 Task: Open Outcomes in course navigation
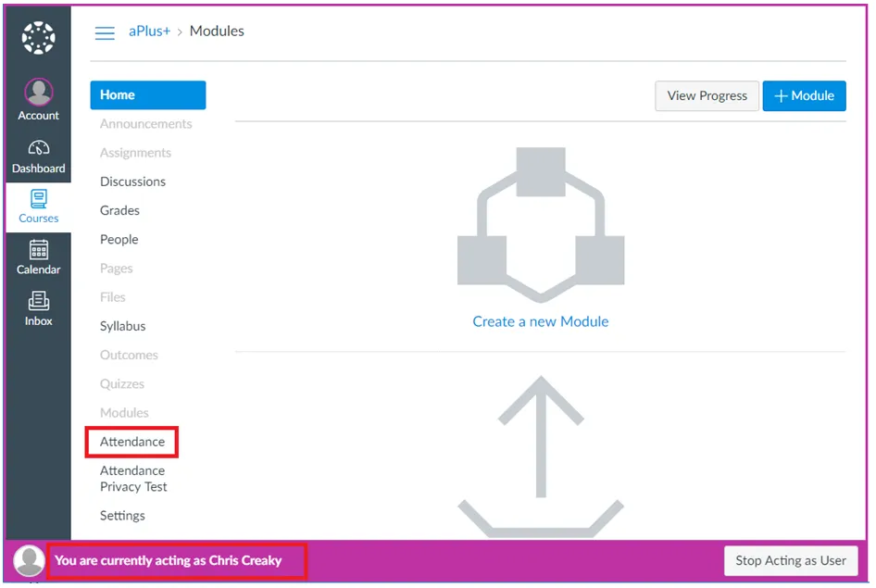click(x=129, y=356)
